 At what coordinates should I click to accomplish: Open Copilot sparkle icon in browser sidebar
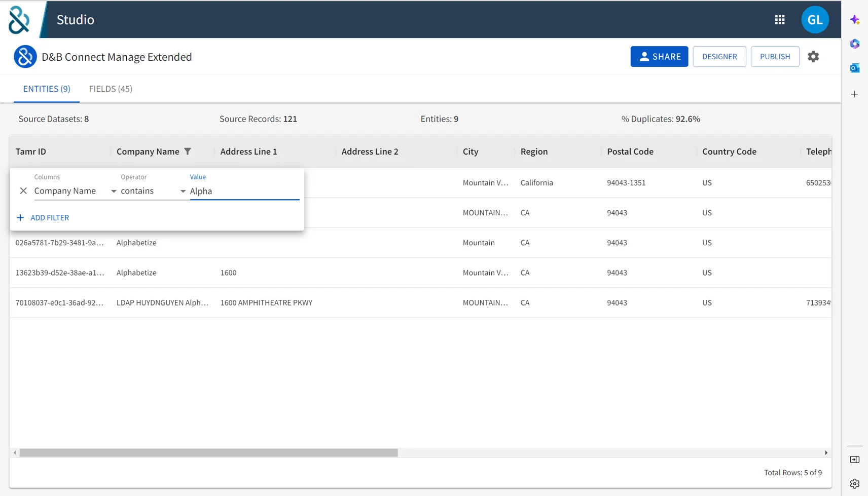tap(855, 20)
